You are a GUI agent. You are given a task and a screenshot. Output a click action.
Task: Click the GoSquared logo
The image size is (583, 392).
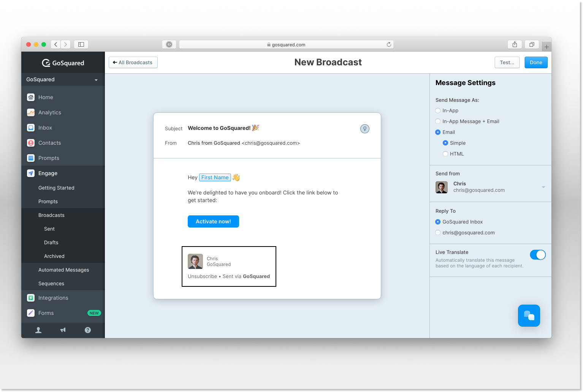(63, 63)
